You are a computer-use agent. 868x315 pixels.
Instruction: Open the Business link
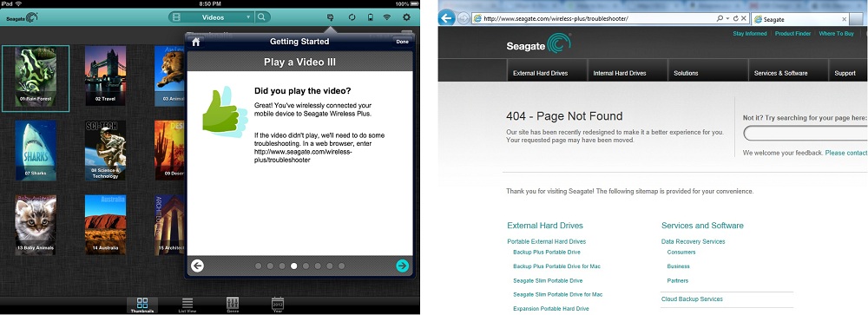pos(679,266)
